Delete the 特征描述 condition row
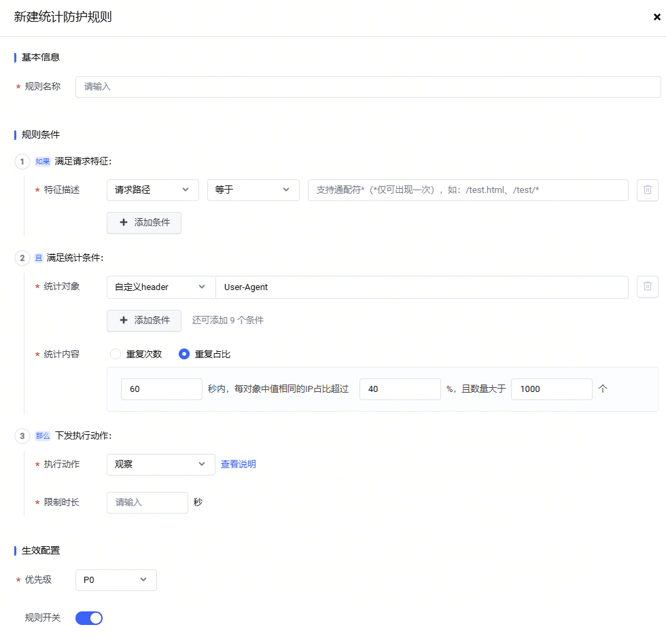Viewport: 666px width, 644px height. [x=647, y=190]
